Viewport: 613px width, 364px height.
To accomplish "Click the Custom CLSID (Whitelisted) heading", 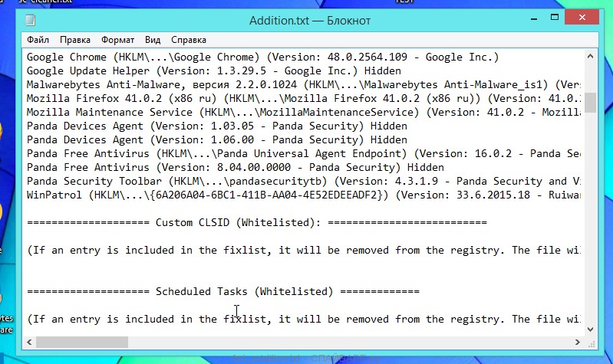I will pyautogui.click(x=257, y=223).
